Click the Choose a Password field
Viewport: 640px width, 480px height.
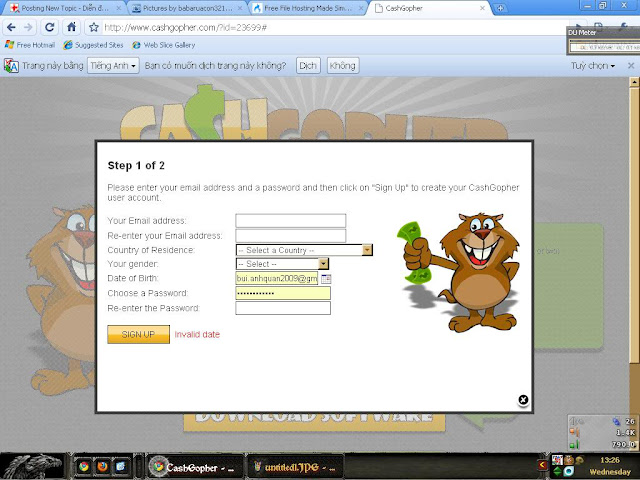283,293
